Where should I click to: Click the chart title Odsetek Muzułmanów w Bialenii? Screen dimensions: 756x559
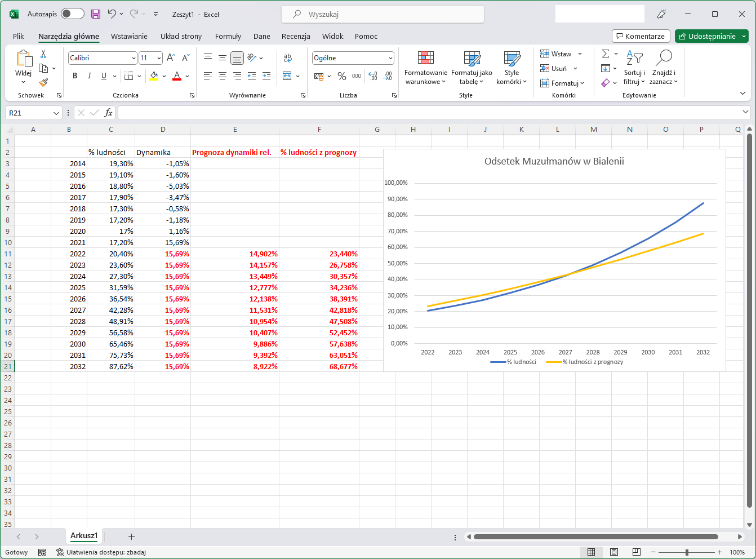coord(554,161)
